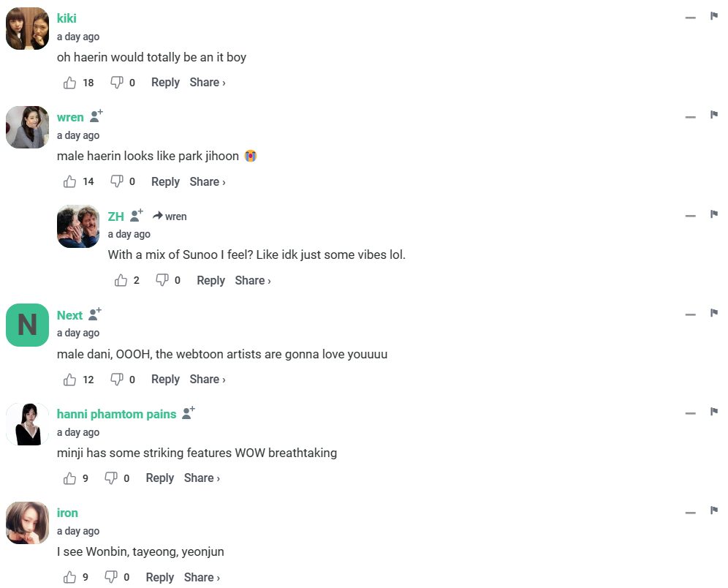Minimize iron's comment
This screenshot has width=728, height=588.
coord(690,512)
